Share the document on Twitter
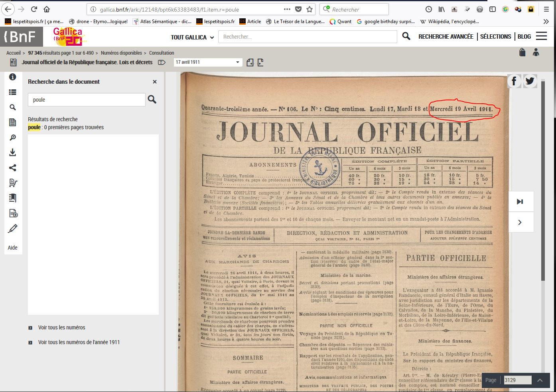 (x=530, y=81)
